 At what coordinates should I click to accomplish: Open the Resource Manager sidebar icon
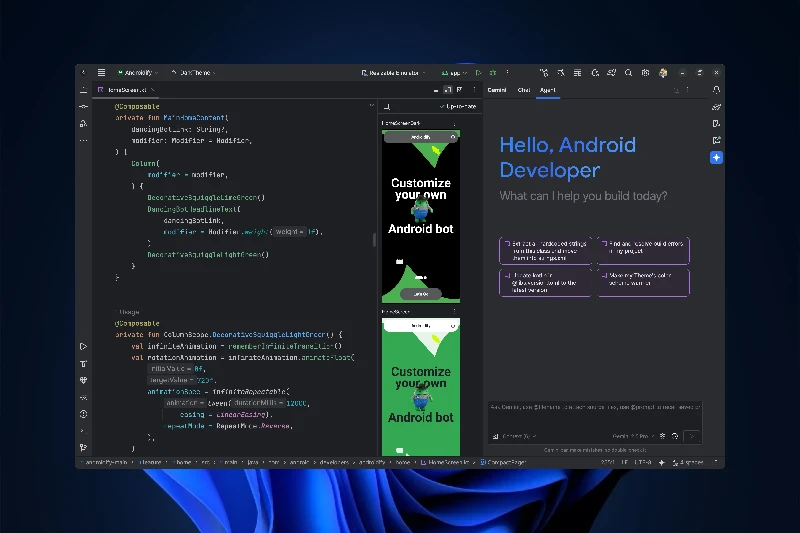point(84,123)
